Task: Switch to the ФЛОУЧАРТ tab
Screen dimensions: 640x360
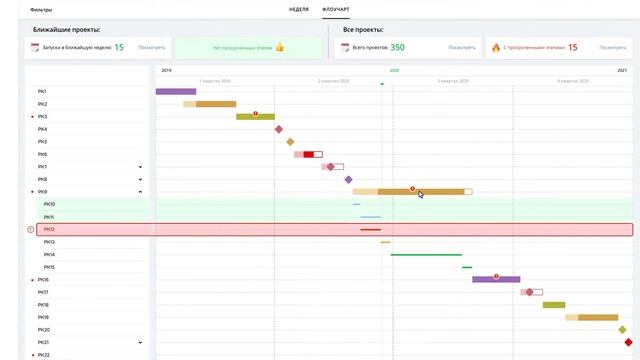Action: pos(336,9)
